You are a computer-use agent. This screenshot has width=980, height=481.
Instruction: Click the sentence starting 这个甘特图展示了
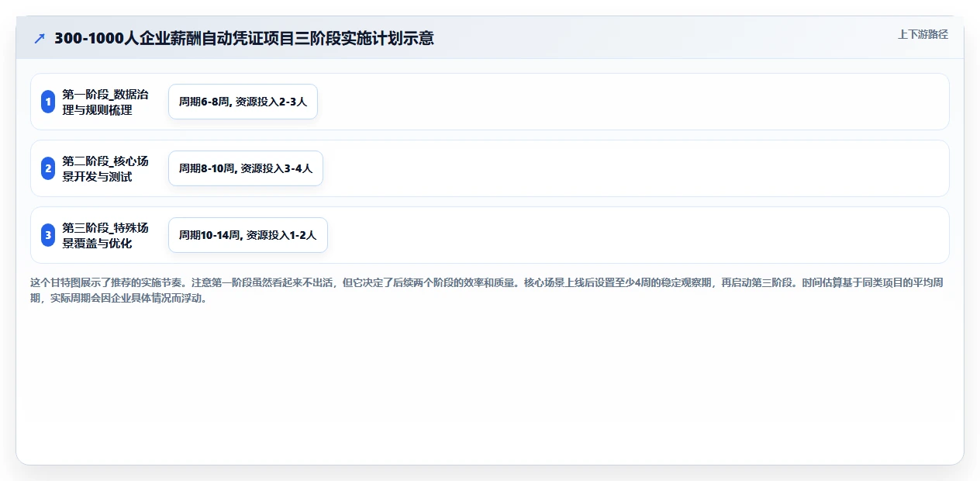coord(107,283)
